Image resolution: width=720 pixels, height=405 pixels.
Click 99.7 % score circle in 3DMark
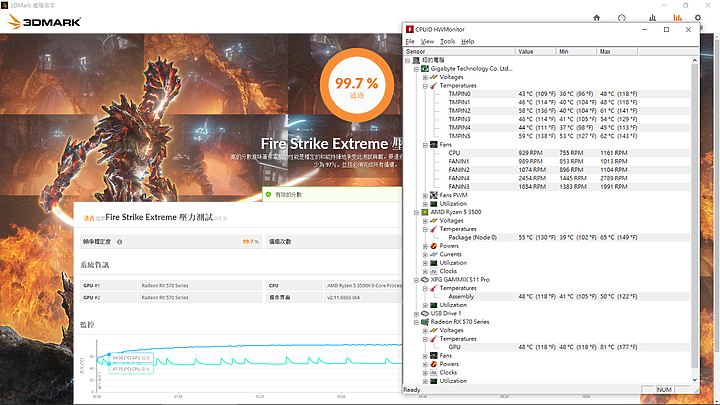pyautogui.click(x=357, y=84)
